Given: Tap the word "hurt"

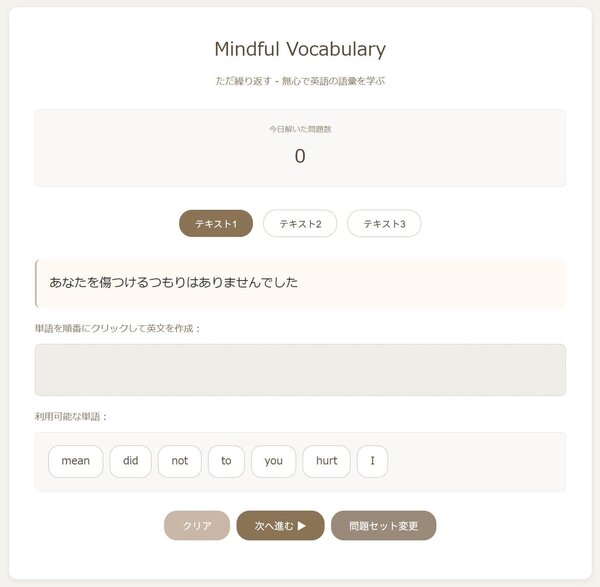Looking at the screenshot, I should pyautogui.click(x=326, y=461).
